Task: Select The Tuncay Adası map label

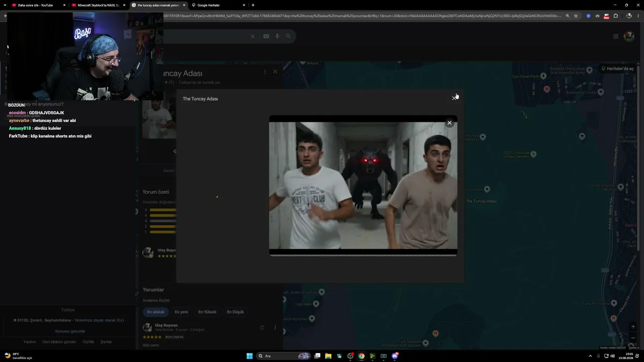Action: (x=481, y=201)
